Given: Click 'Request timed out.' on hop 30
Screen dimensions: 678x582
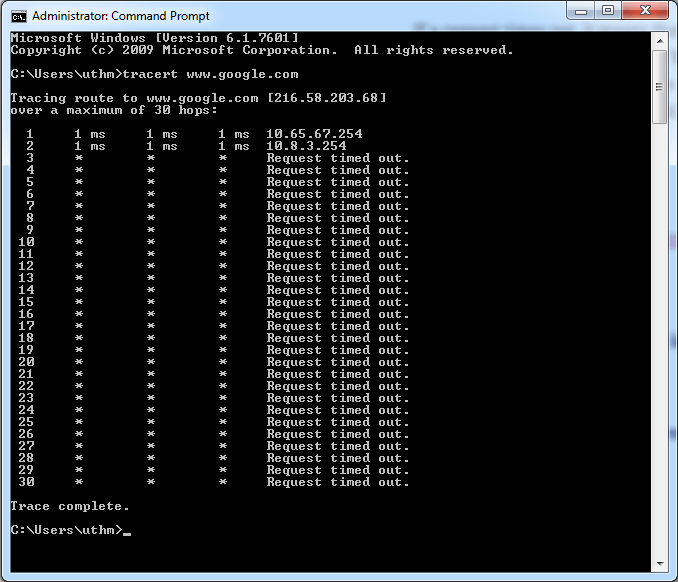Looking at the screenshot, I should [338, 482].
